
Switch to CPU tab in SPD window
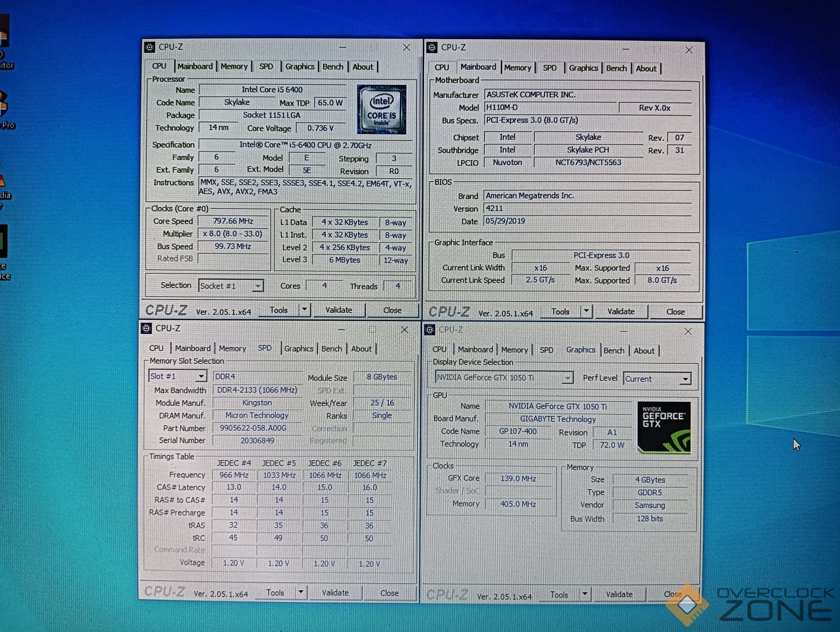pyautogui.click(x=156, y=349)
